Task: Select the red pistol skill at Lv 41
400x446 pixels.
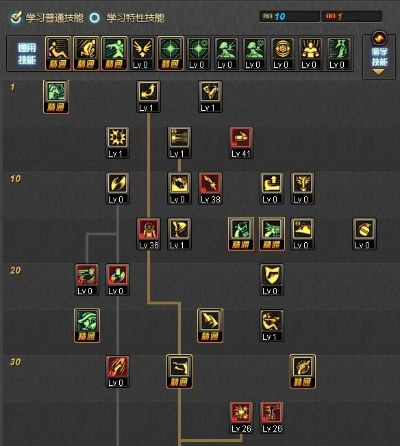Action: (241, 142)
